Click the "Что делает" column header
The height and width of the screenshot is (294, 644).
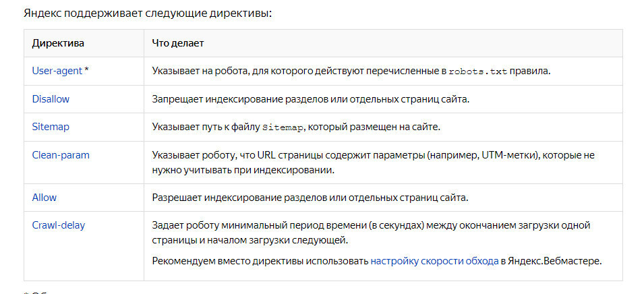178,43
